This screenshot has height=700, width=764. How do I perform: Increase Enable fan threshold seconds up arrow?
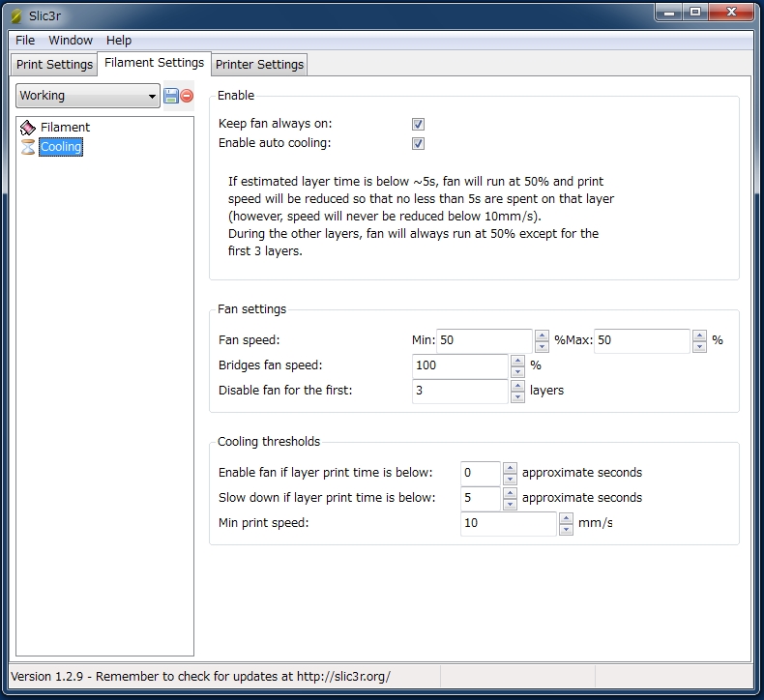510,468
